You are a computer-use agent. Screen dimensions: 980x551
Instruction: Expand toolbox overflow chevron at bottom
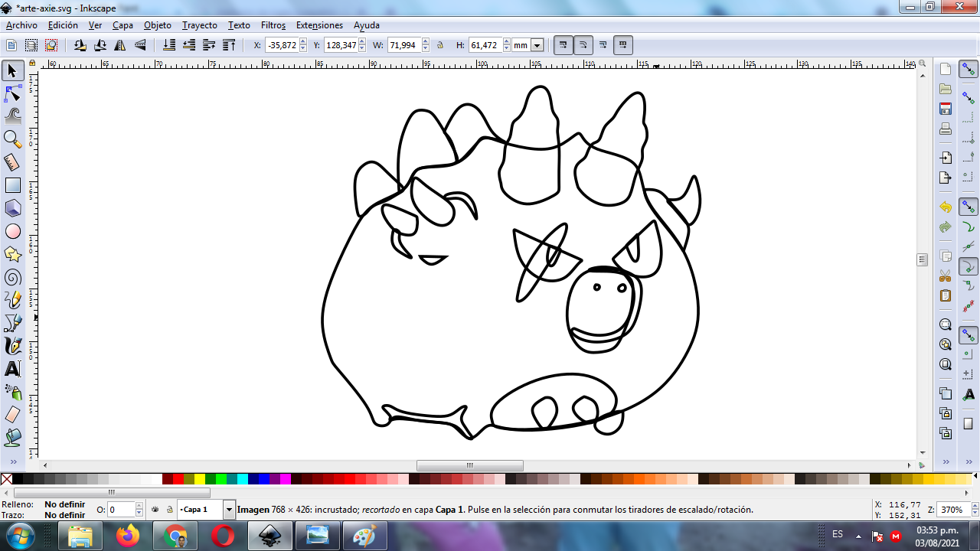12,462
